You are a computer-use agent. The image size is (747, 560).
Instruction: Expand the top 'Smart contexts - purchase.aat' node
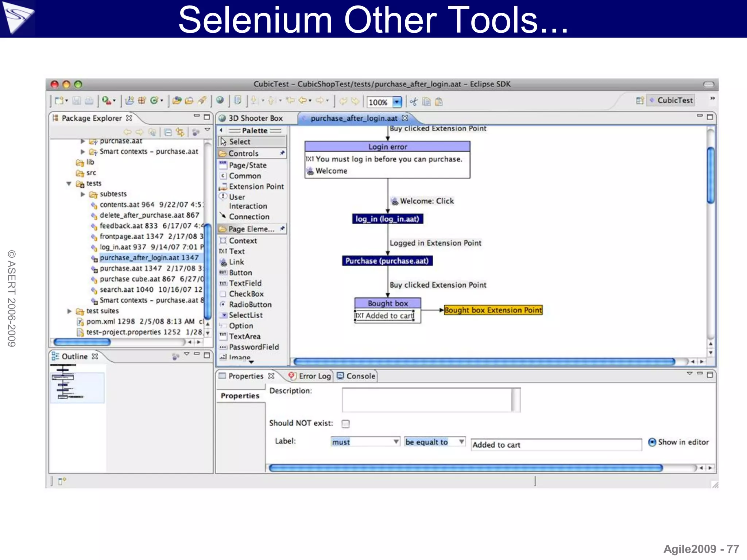83,151
